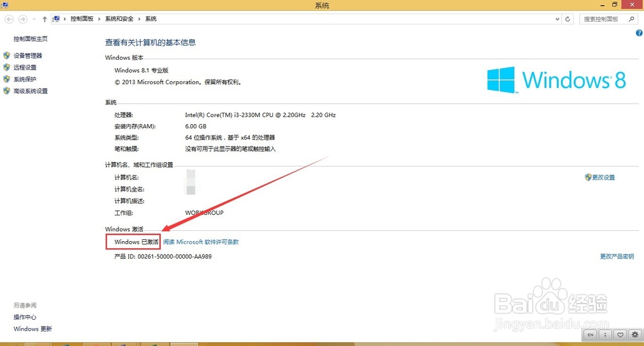Click the forward navigation arrow

tap(23, 19)
